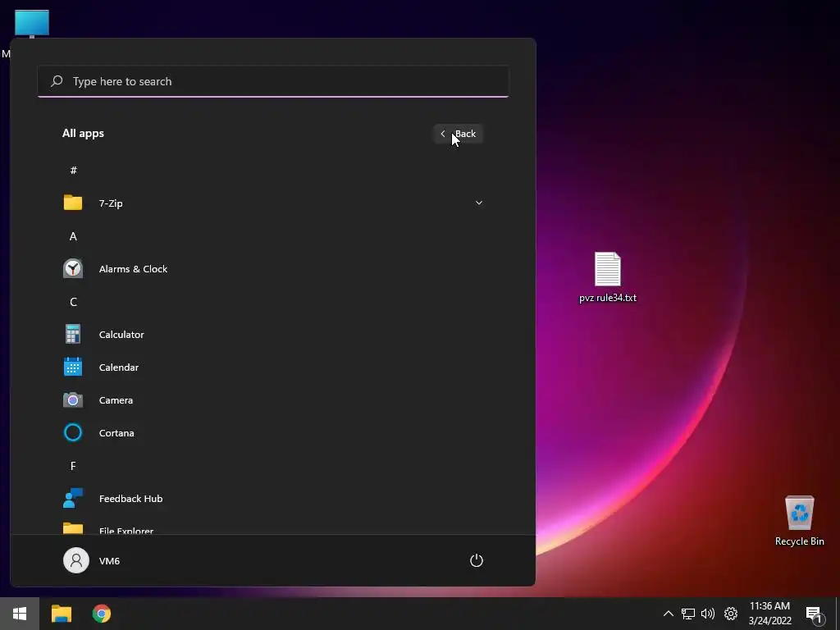Click the VM6 account name
Screen dimensions: 840x630
point(109,561)
